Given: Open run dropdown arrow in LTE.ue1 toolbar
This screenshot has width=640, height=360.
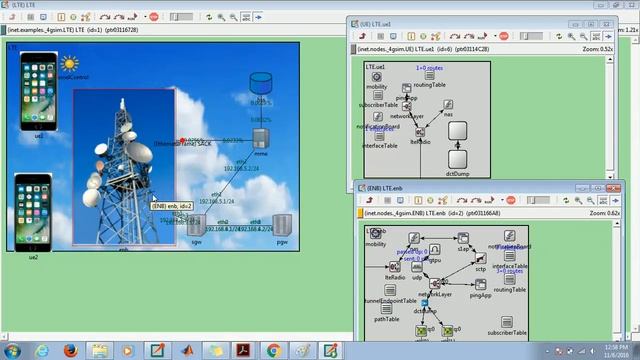Looking at the screenshot, I should pos(495,36).
